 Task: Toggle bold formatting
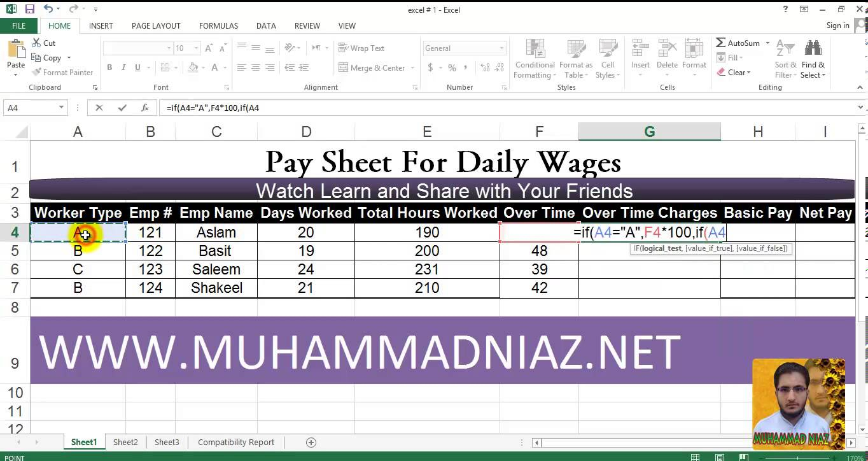109,67
